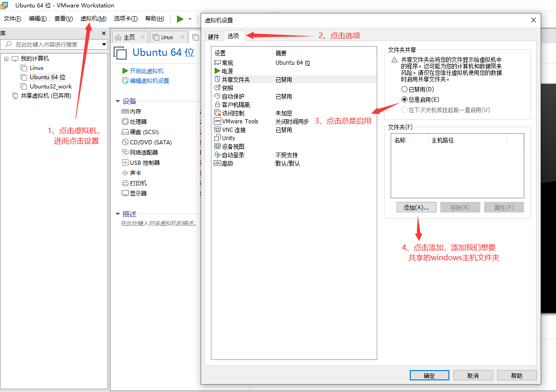Open the 文件(F) menu
This screenshot has height=392, width=556.
coord(13,19)
